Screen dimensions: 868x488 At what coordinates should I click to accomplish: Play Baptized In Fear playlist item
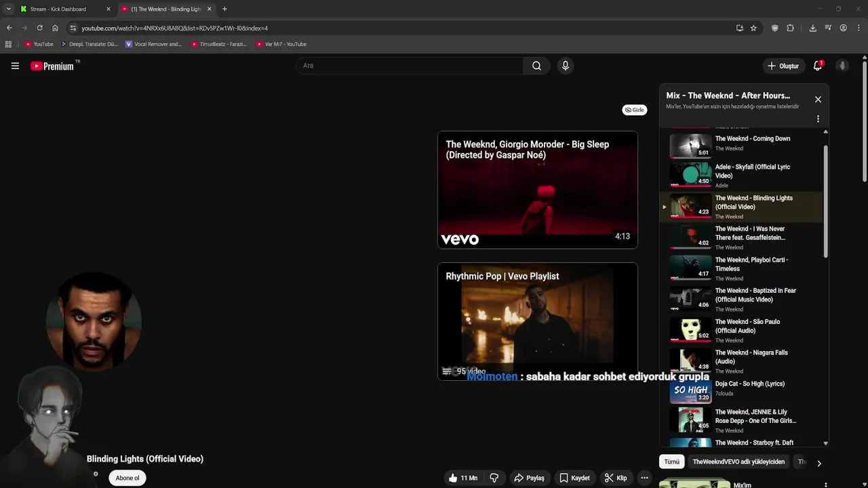click(x=741, y=299)
